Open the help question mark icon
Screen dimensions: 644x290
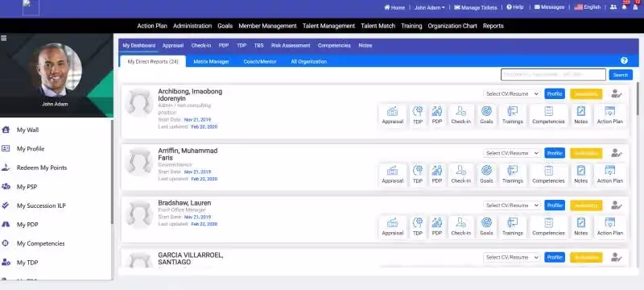624,60
